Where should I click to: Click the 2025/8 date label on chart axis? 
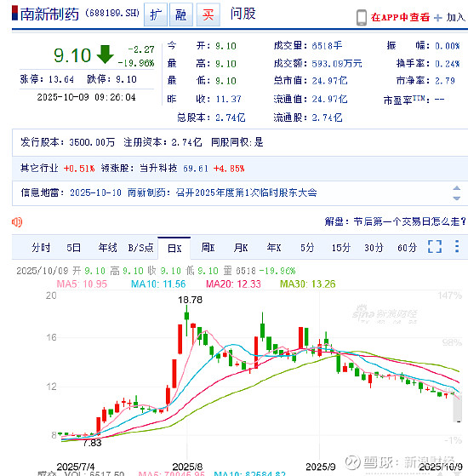(x=187, y=467)
